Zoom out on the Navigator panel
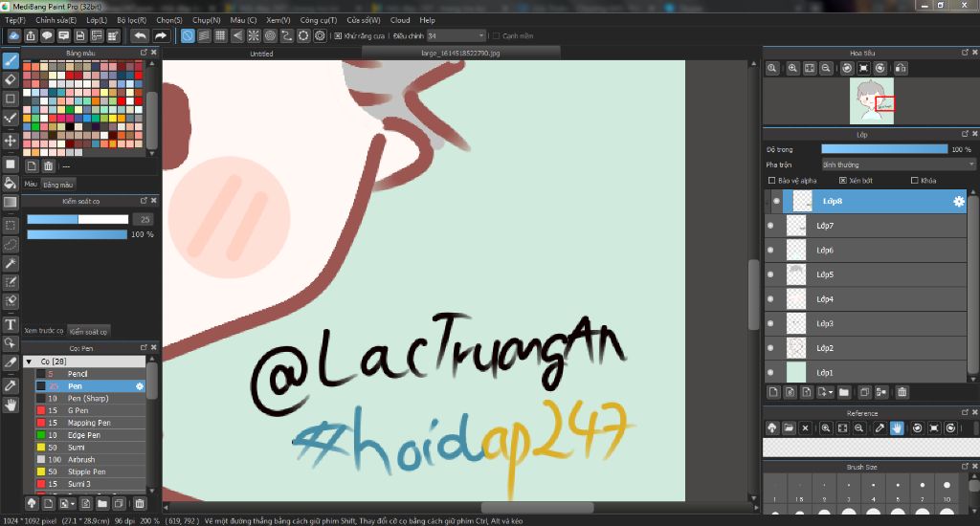Image resolution: width=980 pixels, height=526 pixels. 826,68
